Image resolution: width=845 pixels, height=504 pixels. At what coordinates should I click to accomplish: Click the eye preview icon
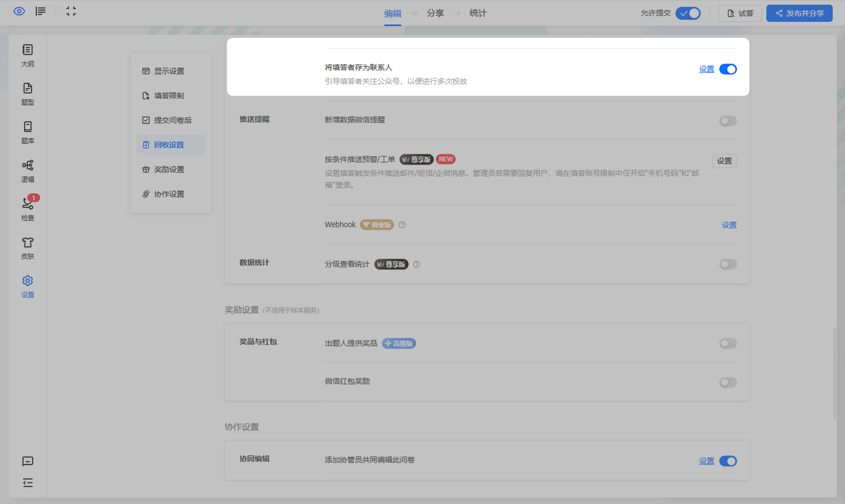19,12
